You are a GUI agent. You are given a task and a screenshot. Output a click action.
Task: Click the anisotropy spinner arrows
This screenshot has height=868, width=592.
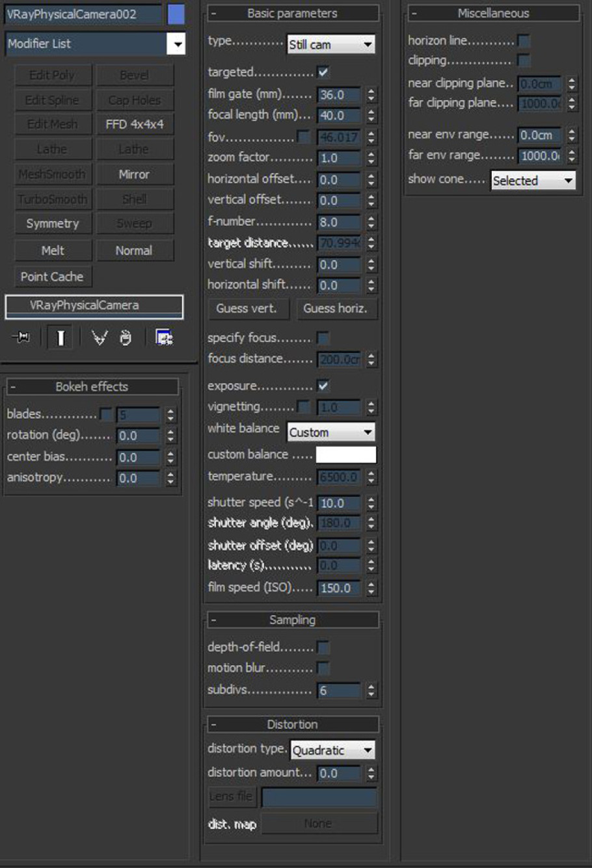170,478
